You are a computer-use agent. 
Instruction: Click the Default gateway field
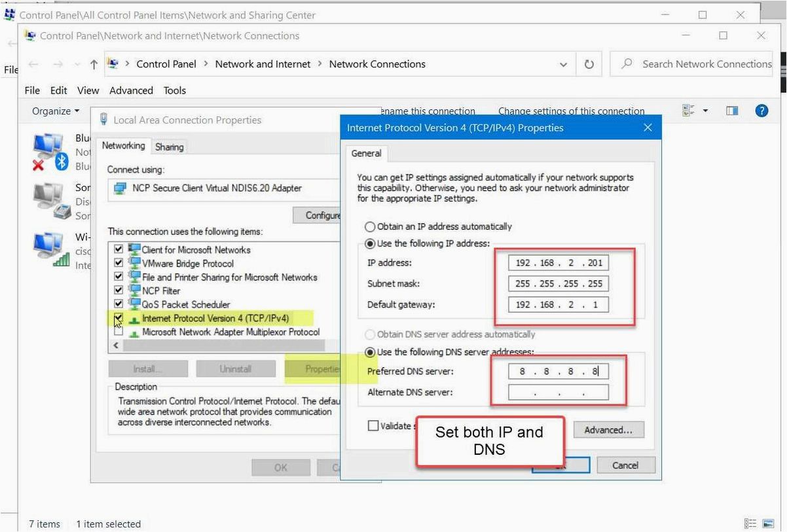[558, 305]
